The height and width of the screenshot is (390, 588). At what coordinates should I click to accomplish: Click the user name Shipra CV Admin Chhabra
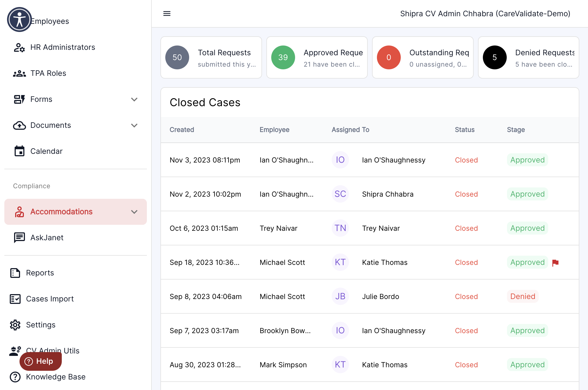(x=485, y=14)
